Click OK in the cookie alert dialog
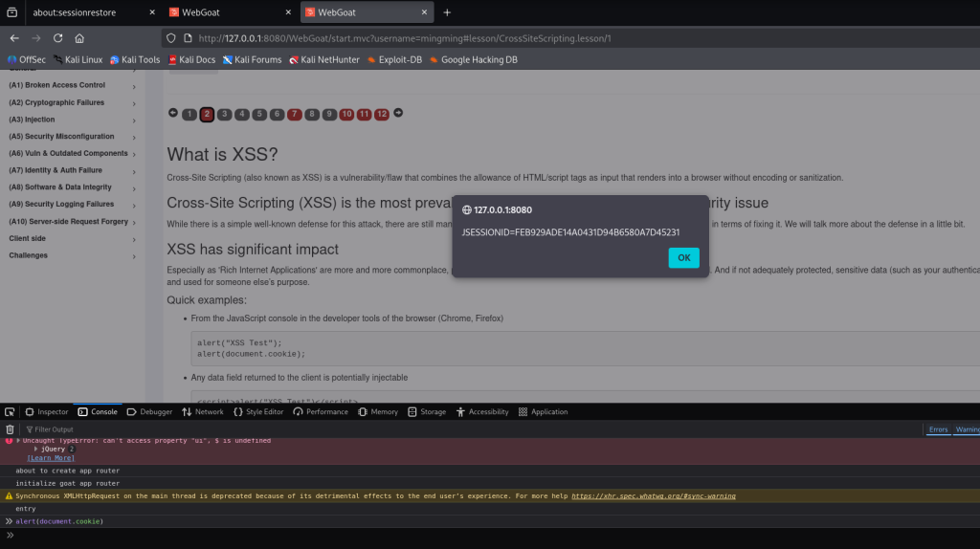The height and width of the screenshot is (549, 980). click(683, 257)
